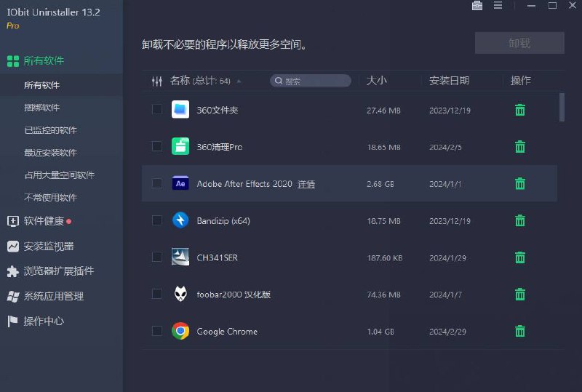This screenshot has height=392, width=582.
Task: Click the filter sliders icon beside 名称
Action: click(157, 81)
